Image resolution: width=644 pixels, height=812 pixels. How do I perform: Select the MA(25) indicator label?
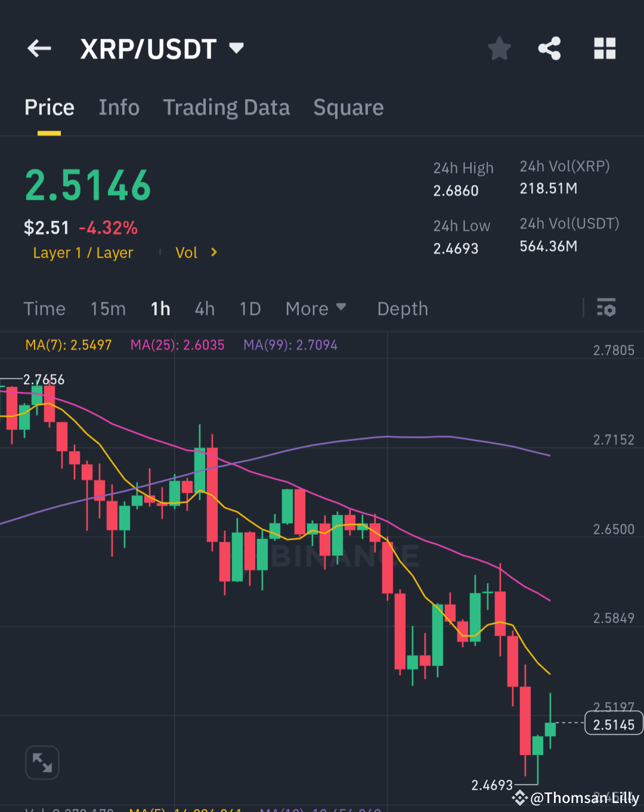tap(177, 345)
